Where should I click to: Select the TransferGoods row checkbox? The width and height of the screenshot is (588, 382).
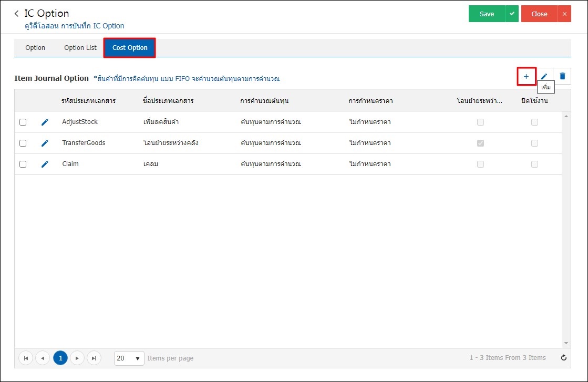23,143
